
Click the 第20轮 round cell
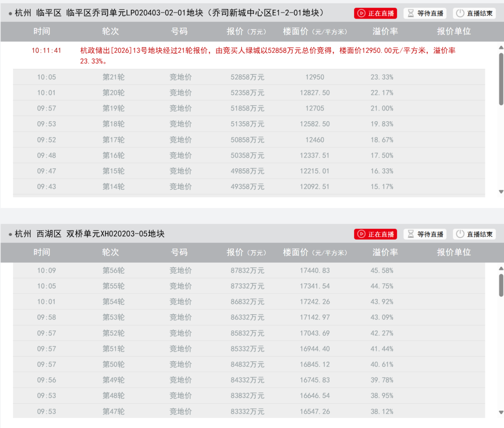click(x=113, y=93)
